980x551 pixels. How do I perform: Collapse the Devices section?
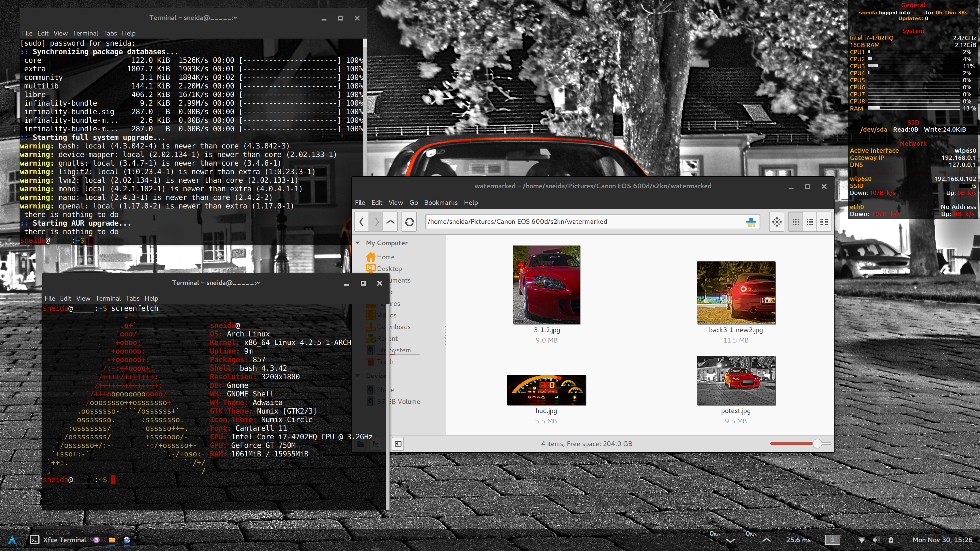pos(358,376)
